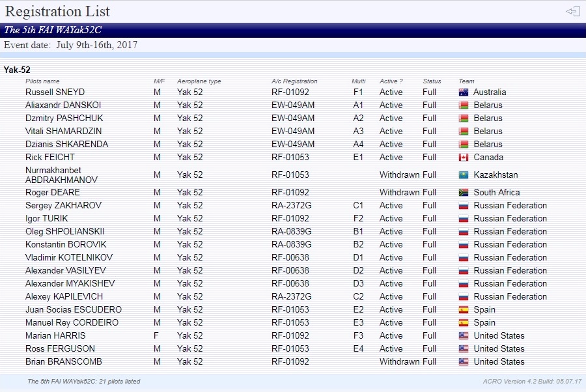Click the A/c Registration column header

294,81
